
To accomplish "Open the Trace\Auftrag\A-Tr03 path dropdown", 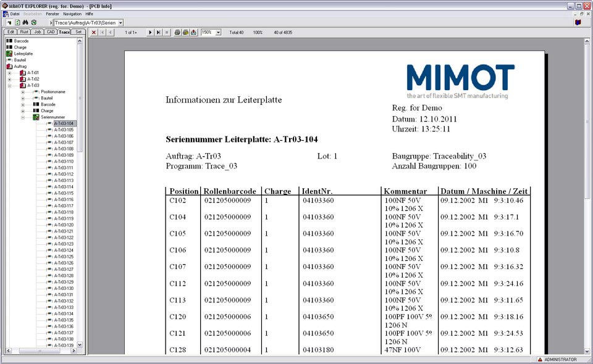I will click(x=120, y=23).
